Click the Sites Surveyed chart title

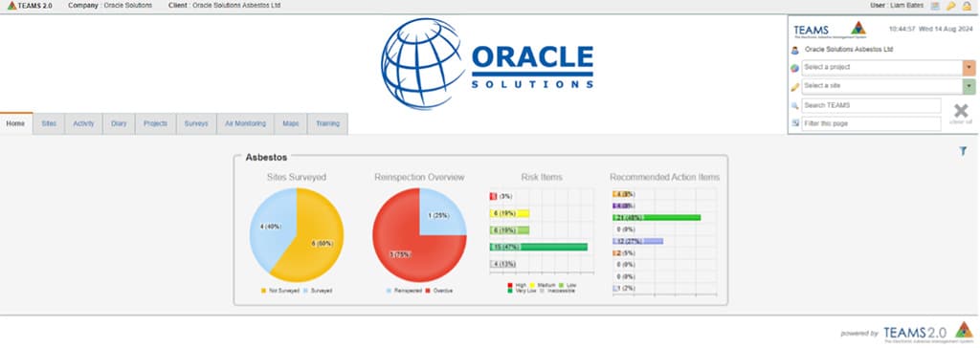pyautogui.click(x=297, y=178)
